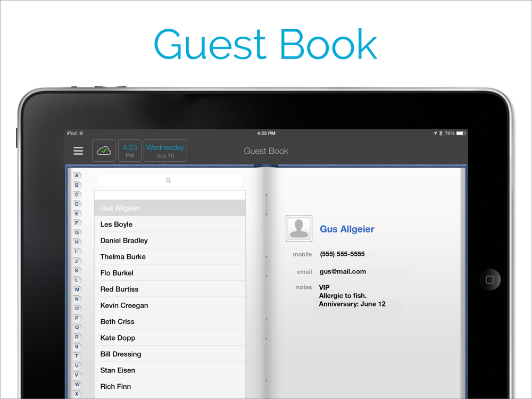Viewport: 532px width, 399px height.
Task: Jump to index tab Q
Action: 77,327
